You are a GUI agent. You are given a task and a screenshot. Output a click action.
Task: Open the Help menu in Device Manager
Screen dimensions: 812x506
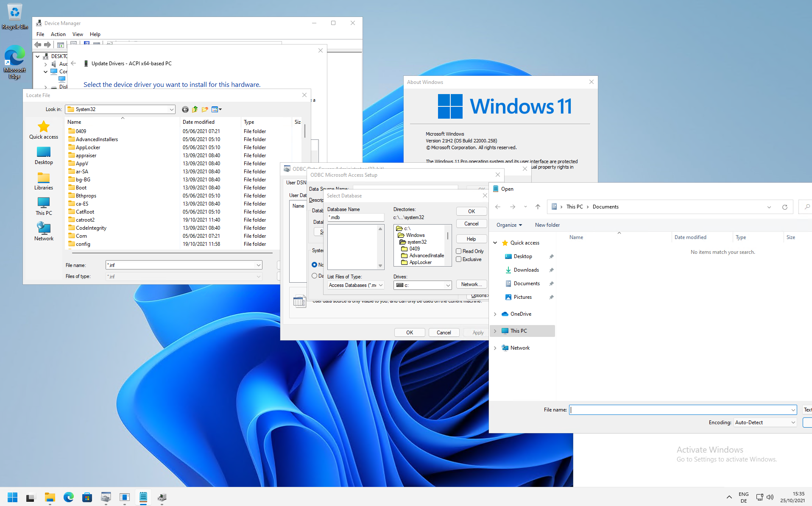[95, 34]
